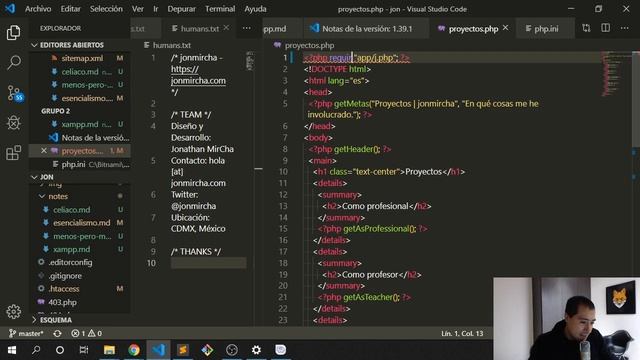Image resolution: width=640 pixels, height=360 pixels.
Task: Click the VS Code logo in title bar
Action: [10, 9]
